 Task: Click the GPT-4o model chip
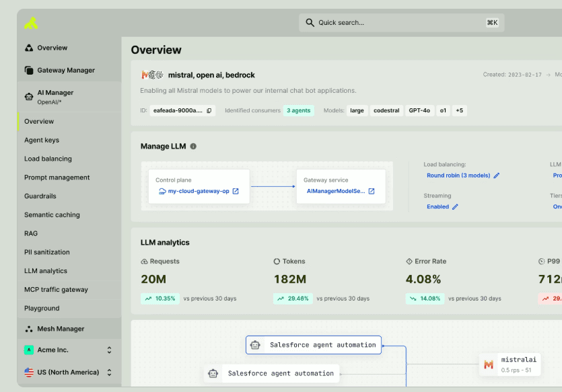point(419,111)
